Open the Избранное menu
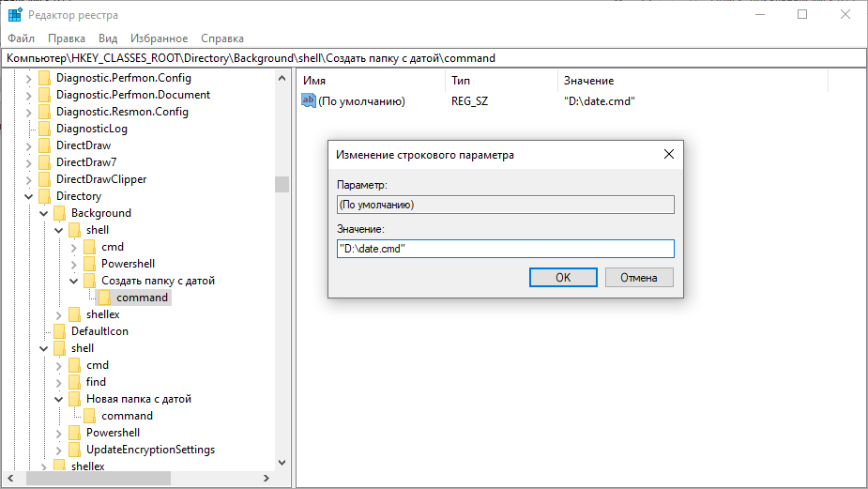This screenshot has height=489, width=868. tap(159, 38)
